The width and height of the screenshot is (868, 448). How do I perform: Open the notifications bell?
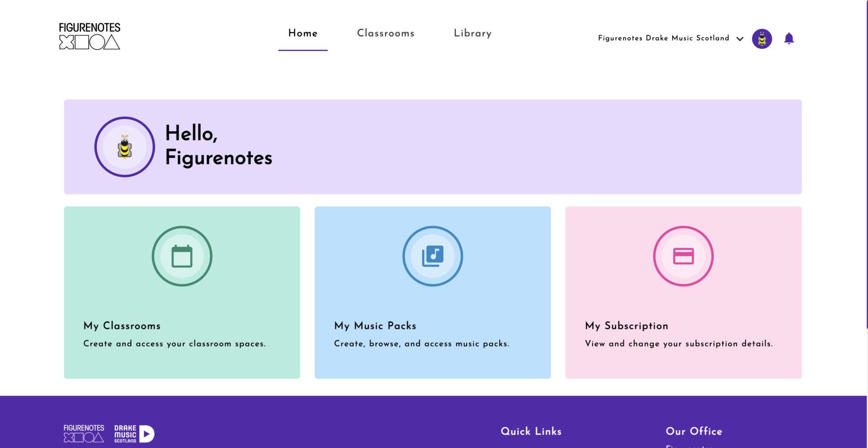789,38
